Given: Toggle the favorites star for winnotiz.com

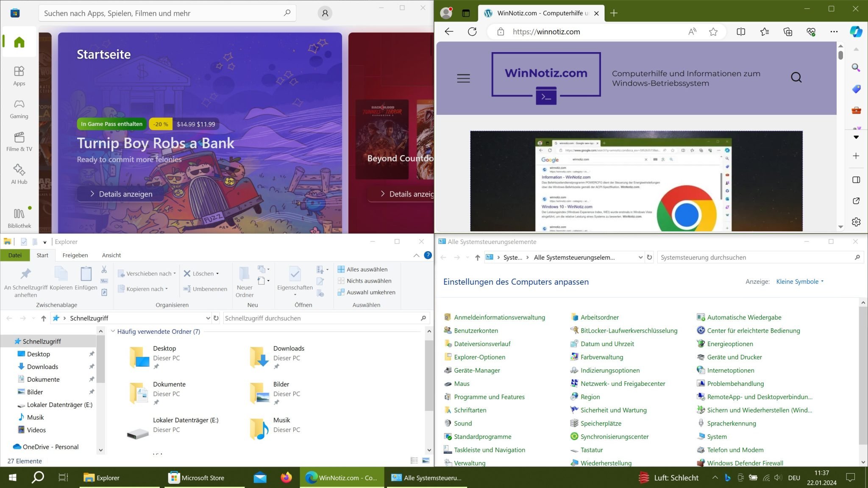Looking at the screenshot, I should click(714, 31).
